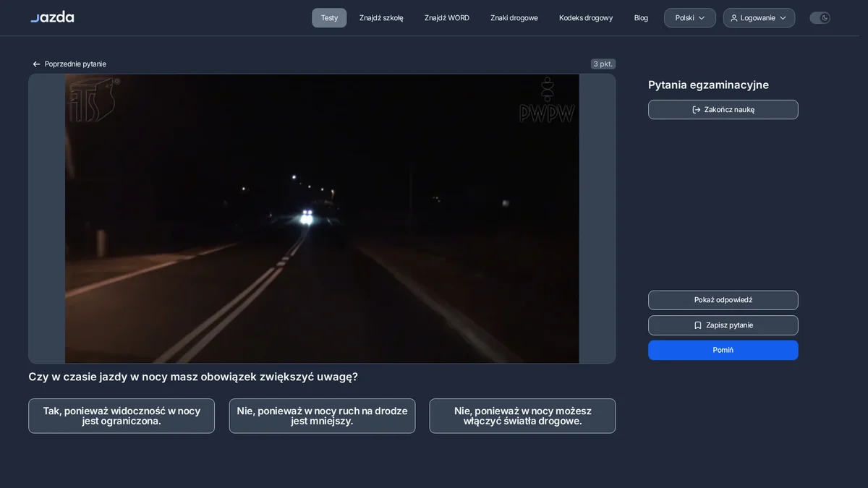
Task: Select answer 'Tak, ponieważ widoczność w nocy jest ograniczona'
Action: (122, 416)
